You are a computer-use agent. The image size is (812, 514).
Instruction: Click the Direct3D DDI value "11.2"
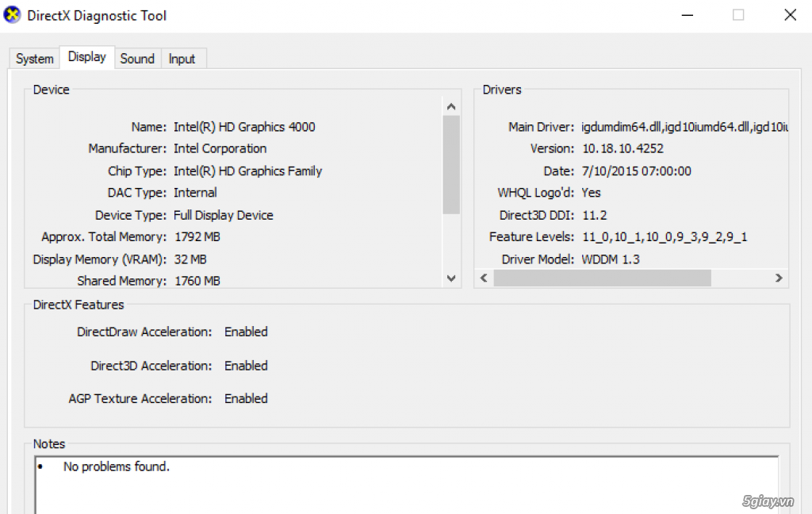point(595,215)
